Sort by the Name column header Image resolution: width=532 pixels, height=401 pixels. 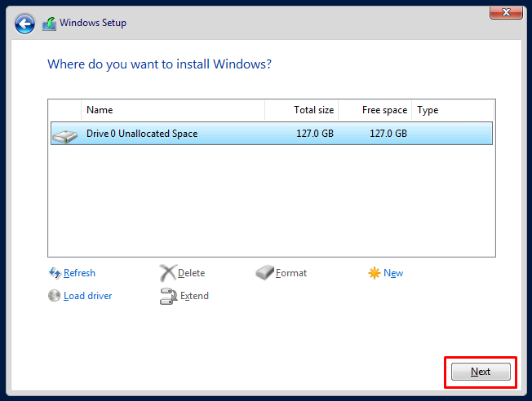(x=173, y=110)
